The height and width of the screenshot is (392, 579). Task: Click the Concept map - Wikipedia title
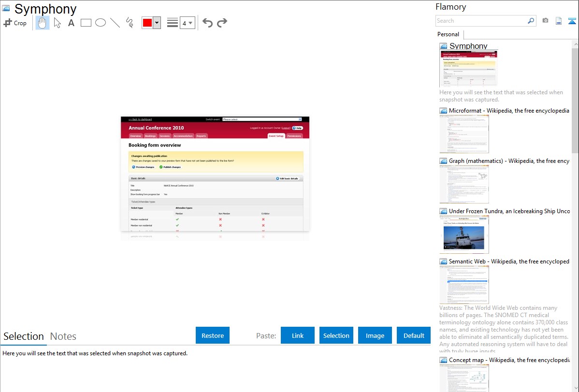(x=509, y=360)
